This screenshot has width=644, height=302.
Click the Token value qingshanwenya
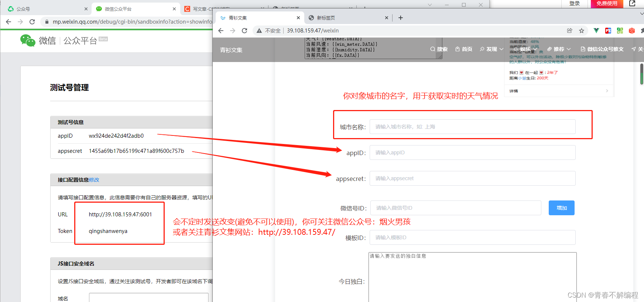pos(108,231)
